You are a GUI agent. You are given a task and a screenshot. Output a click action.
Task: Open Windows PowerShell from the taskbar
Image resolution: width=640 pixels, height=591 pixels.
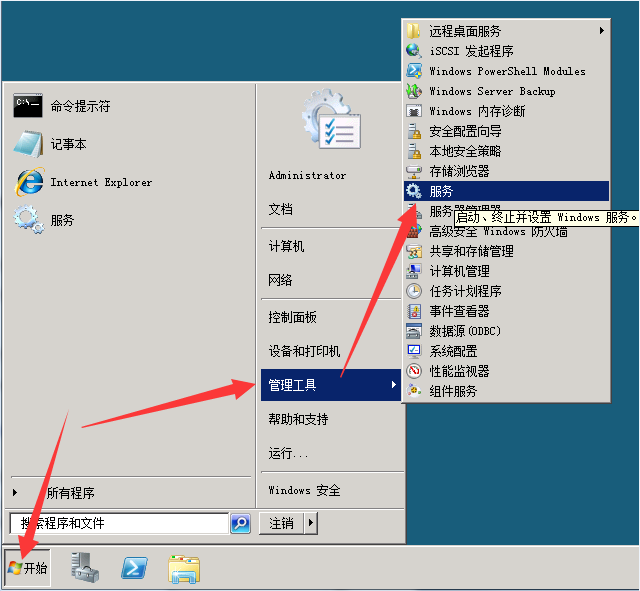[x=135, y=568]
